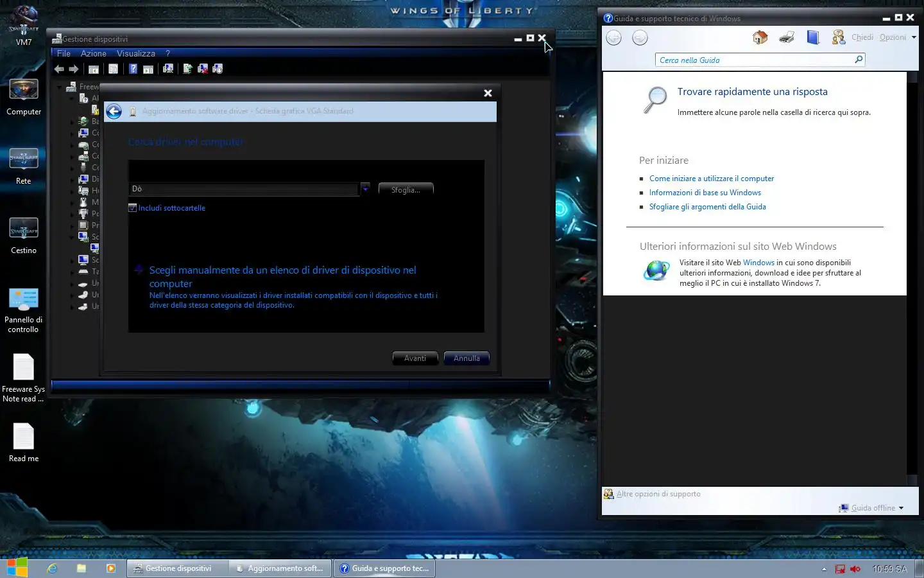Viewport: 924px width, 578px height.
Task: Click forward arrow in Gestione dispositivi toolbar
Action: [x=74, y=69]
